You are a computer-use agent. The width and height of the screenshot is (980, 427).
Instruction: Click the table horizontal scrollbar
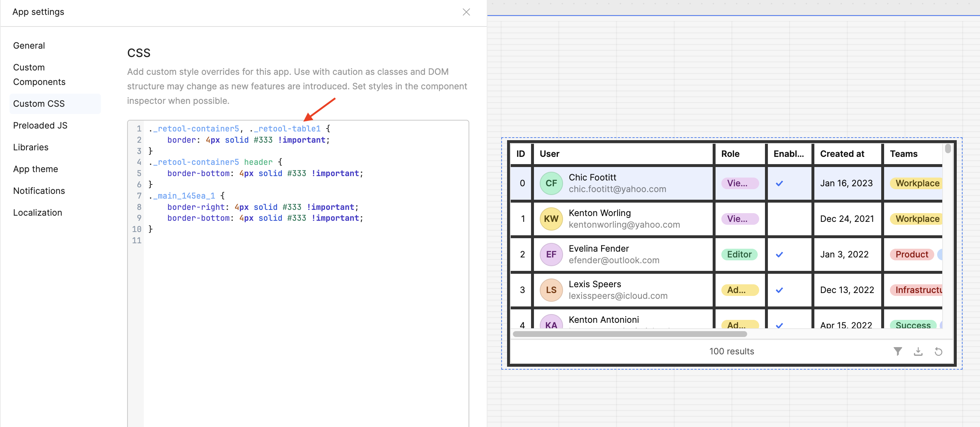coord(629,334)
